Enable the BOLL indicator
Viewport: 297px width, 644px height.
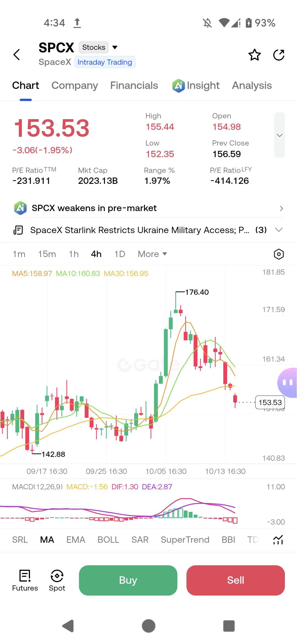108,540
